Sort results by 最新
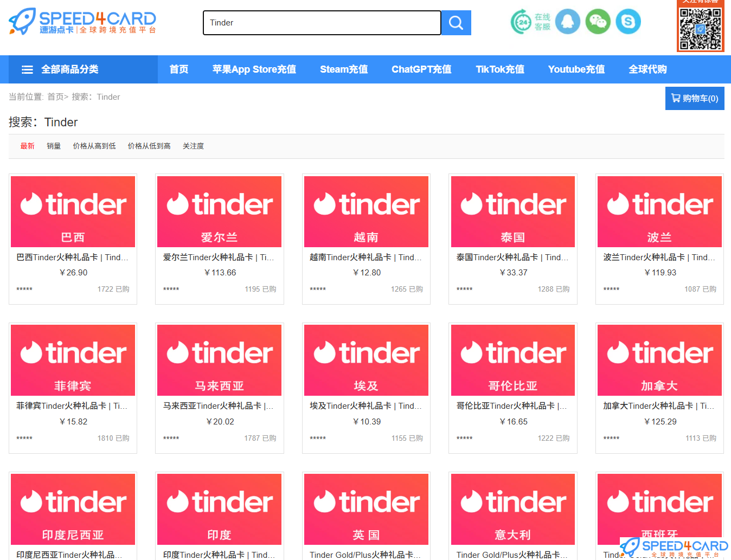 (x=28, y=146)
